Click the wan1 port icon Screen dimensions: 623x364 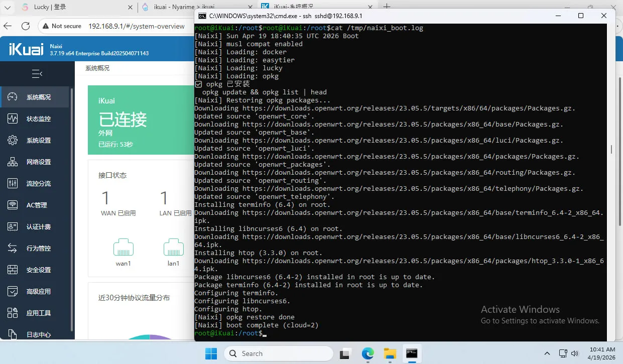[123, 248]
